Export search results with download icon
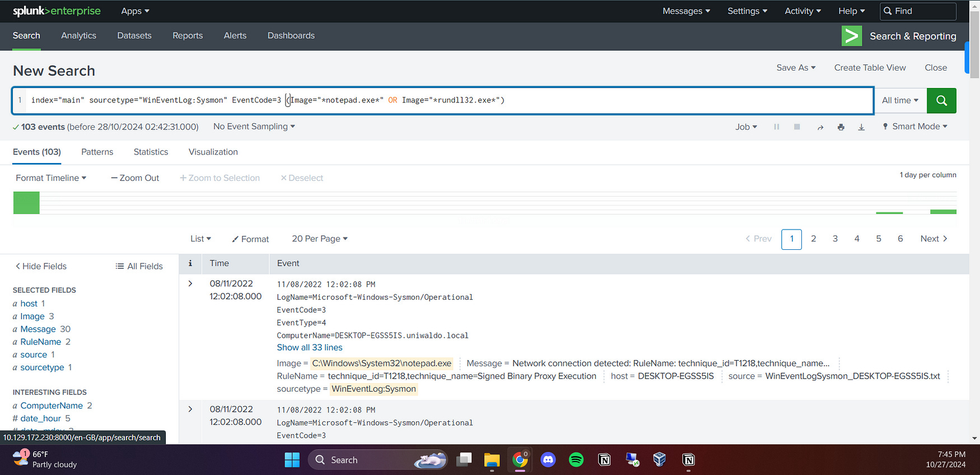This screenshot has width=980, height=475. click(861, 127)
